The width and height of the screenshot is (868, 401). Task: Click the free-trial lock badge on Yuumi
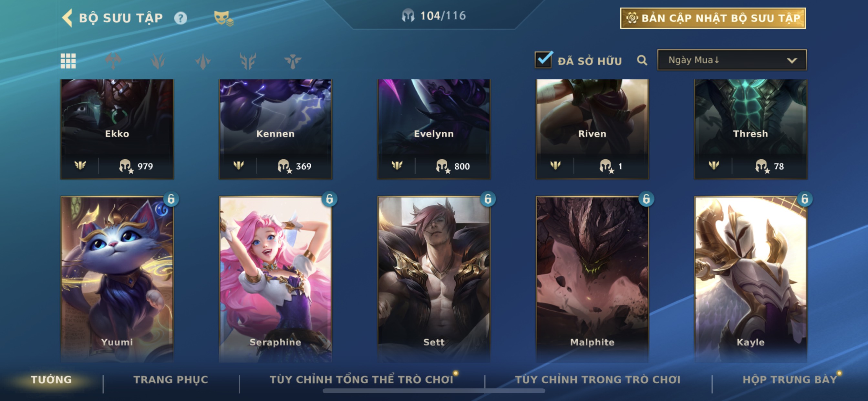click(171, 199)
